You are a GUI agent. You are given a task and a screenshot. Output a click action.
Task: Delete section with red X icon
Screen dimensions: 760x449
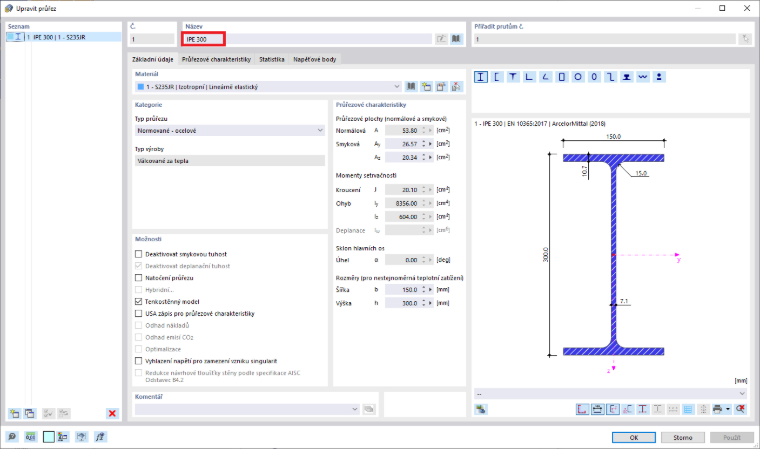(112, 413)
